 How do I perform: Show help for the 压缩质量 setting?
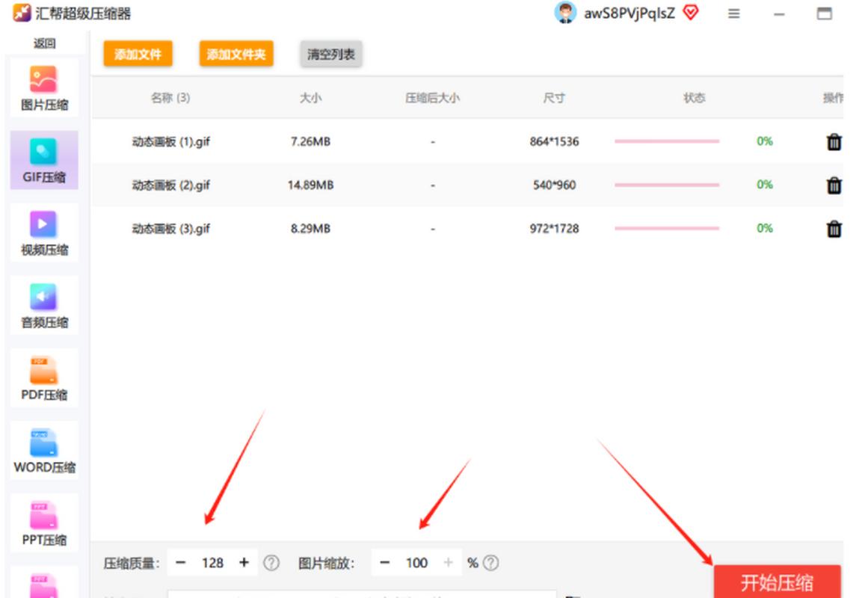point(271,563)
